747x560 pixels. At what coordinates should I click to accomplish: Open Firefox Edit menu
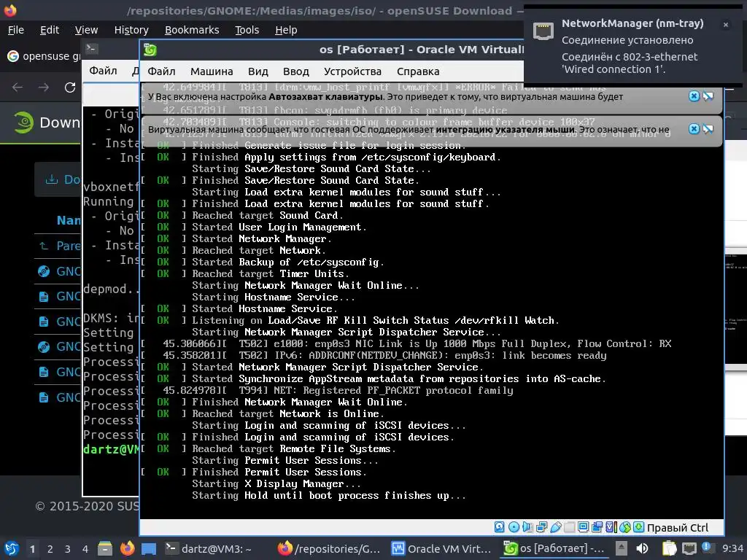pos(50,30)
